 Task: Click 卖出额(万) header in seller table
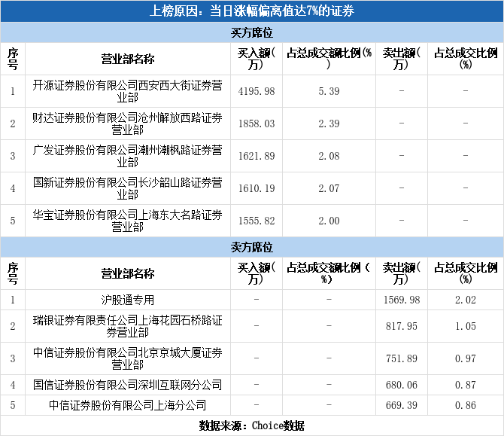click(x=402, y=273)
